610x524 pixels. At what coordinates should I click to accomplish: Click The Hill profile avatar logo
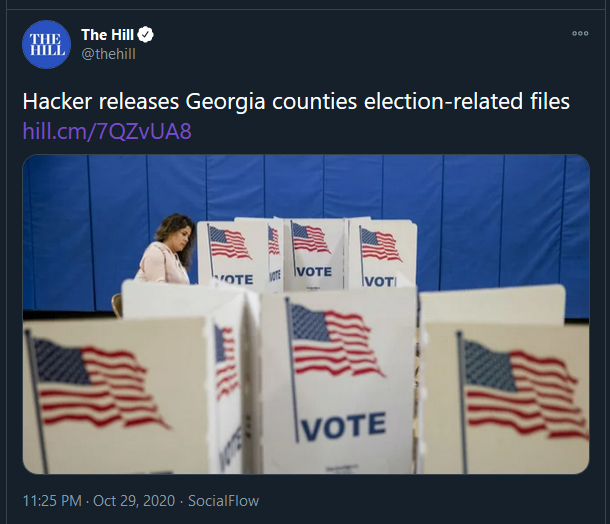[x=47, y=44]
